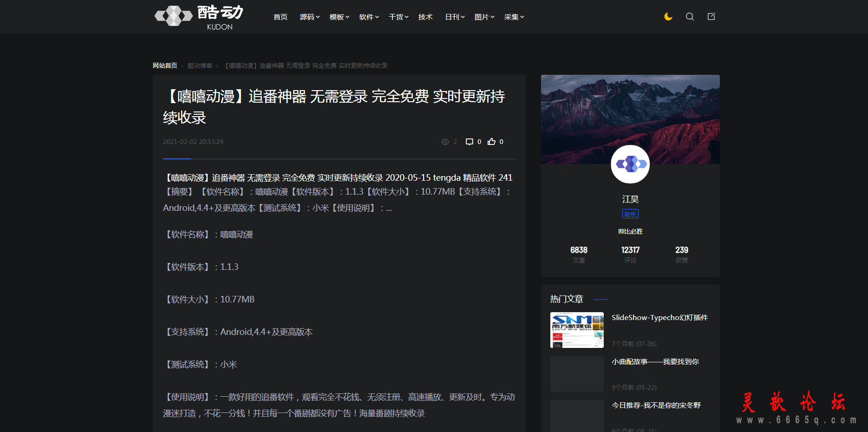Toggle dark mode moon icon

(668, 17)
